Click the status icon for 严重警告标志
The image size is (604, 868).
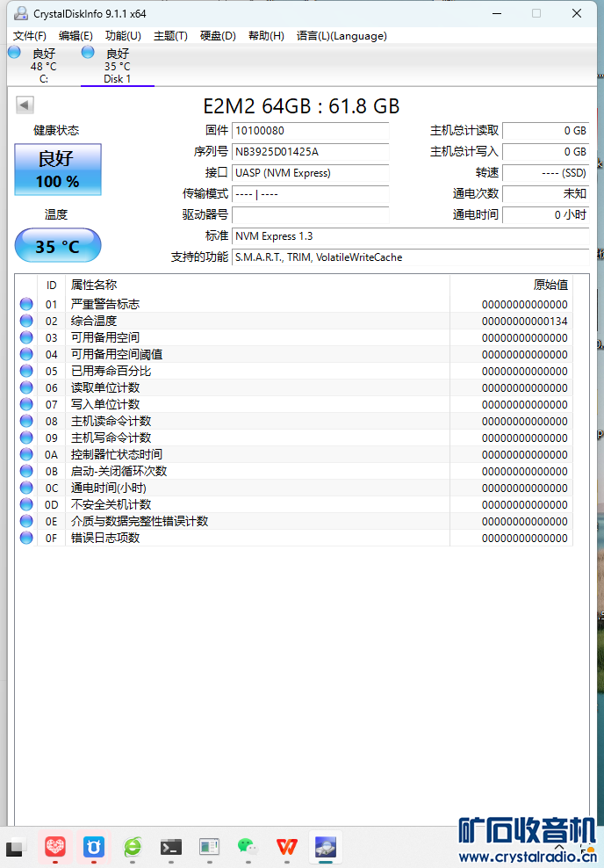[x=26, y=304]
